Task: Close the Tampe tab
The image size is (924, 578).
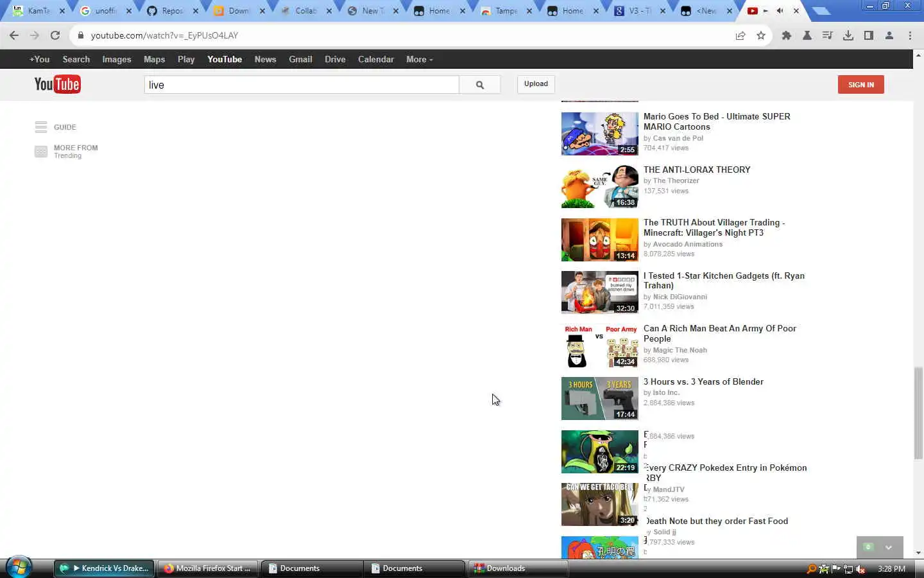Action: click(529, 11)
